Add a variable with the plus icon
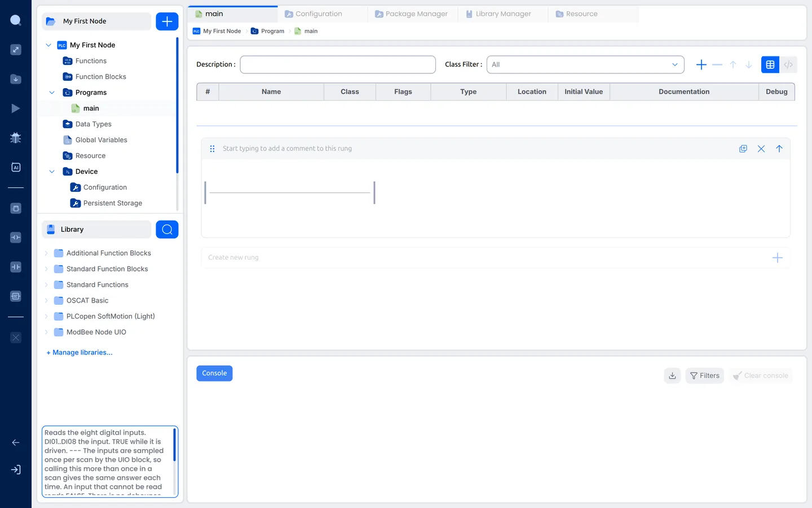This screenshot has height=508, width=812. pos(701,65)
